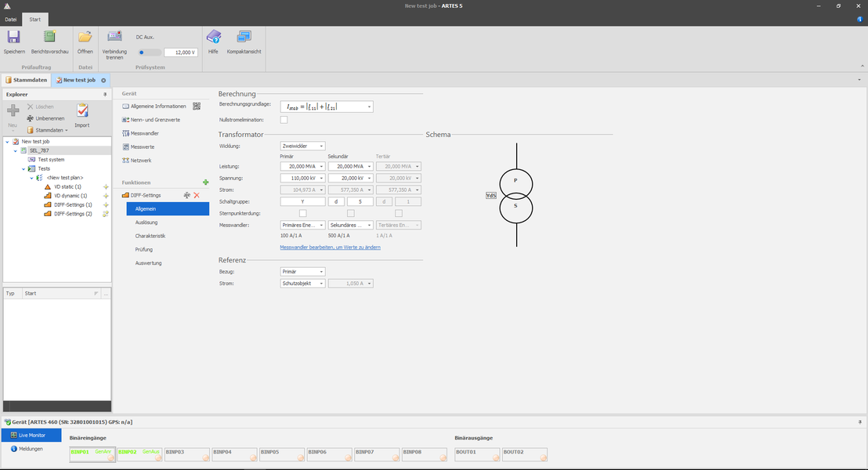Click the Neu plus icon in Explorer
This screenshot has height=470, width=868.
(x=13, y=110)
